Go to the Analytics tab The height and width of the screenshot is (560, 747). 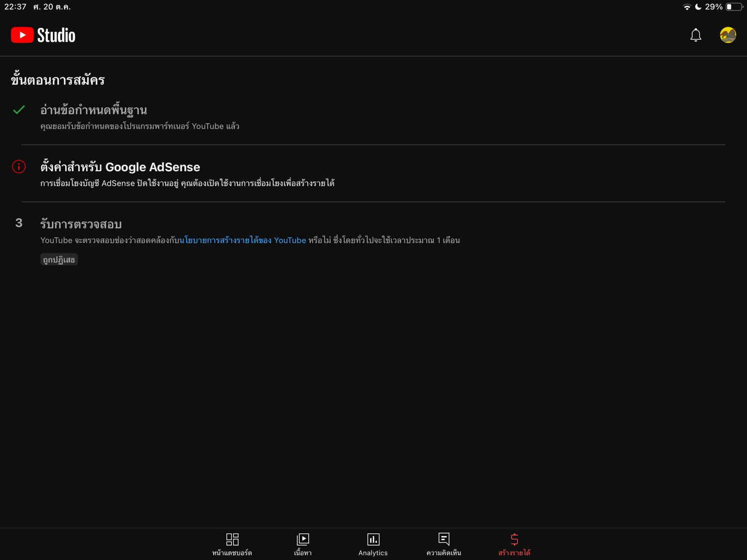pyautogui.click(x=373, y=545)
